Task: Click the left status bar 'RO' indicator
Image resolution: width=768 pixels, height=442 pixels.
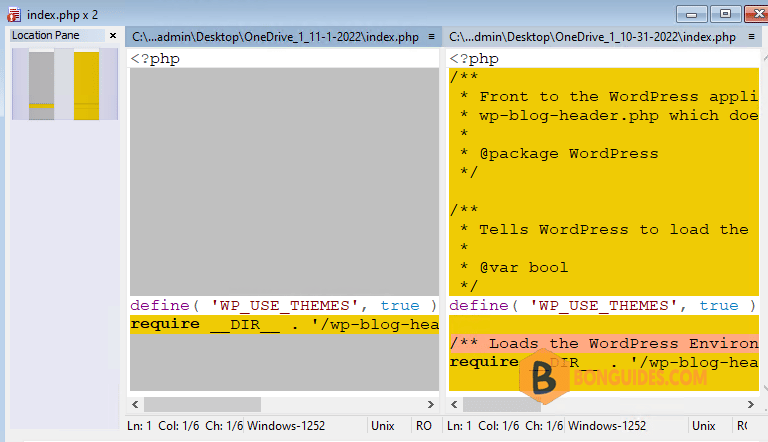Action: coord(424,426)
